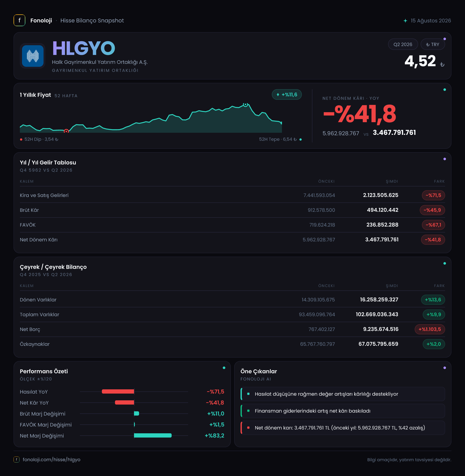Click the +%2,0 badge for Özkaynaklar
Screen dimensions: 465x476
434,344
